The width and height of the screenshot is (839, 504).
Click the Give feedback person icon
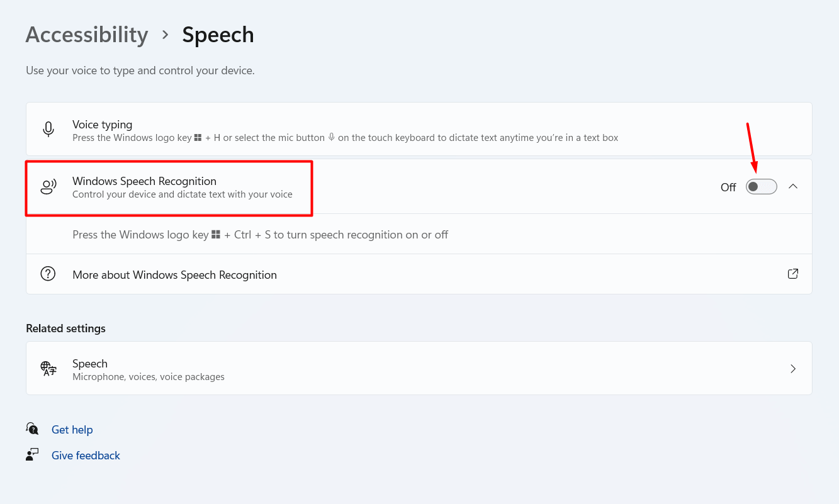click(32, 455)
